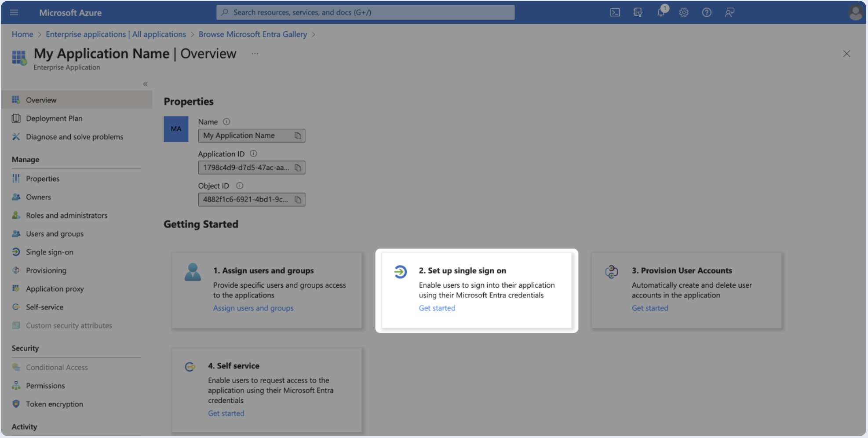Open Users and groups menu item
This screenshot has width=868, height=438.
point(55,234)
